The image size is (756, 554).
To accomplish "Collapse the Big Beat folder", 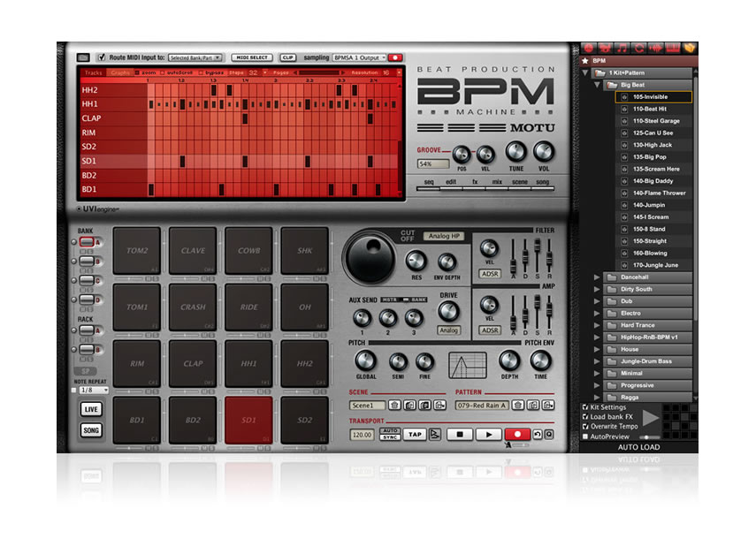I will pyautogui.click(x=598, y=85).
